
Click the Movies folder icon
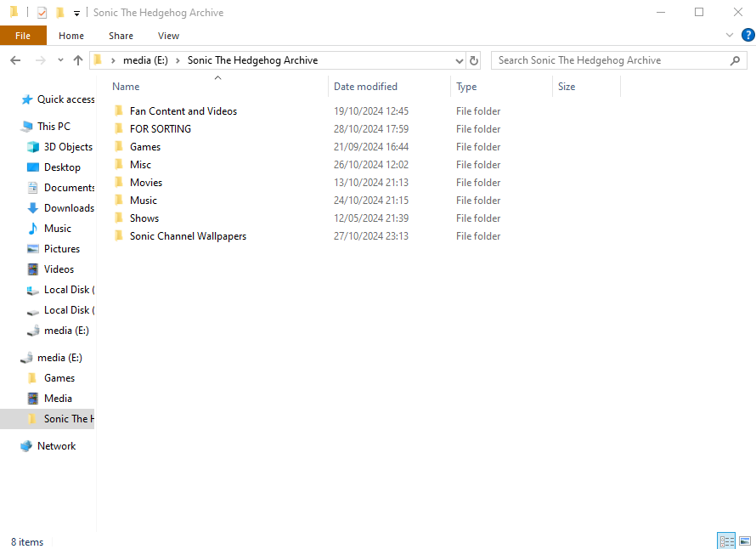(x=119, y=183)
